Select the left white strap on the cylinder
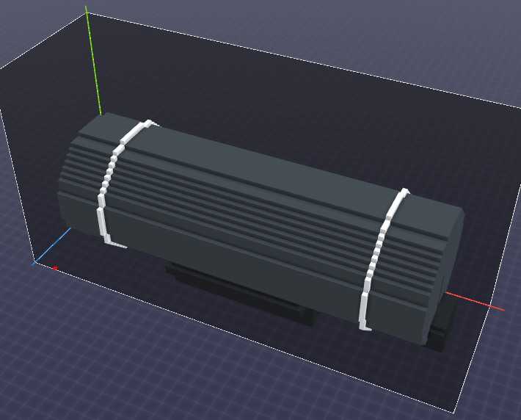Viewport: 521px width, 420px height. coord(109,173)
